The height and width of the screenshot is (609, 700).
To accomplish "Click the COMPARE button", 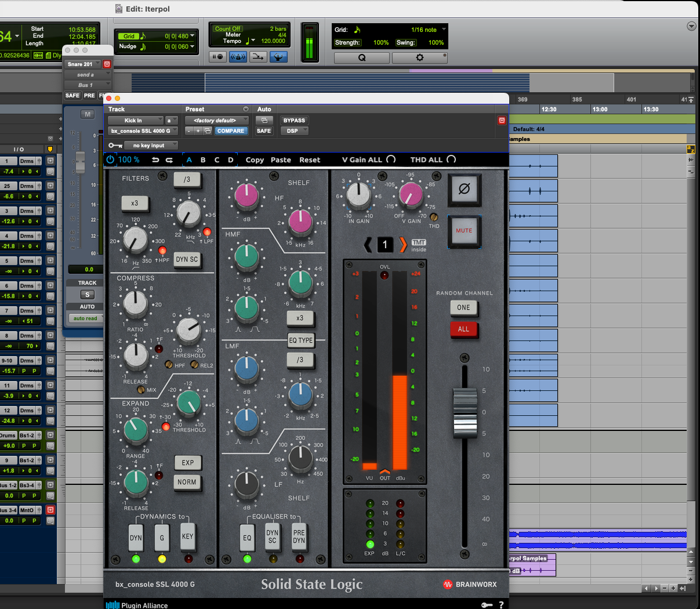I will pos(230,131).
